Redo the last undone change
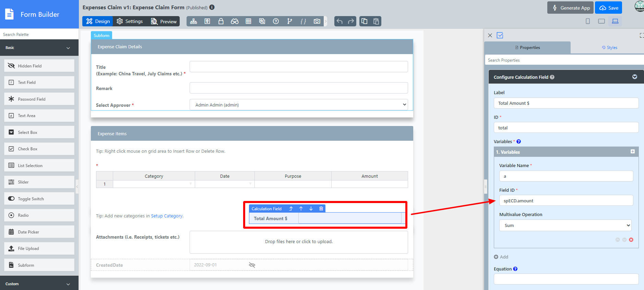Image resolution: width=644 pixels, height=290 pixels. point(351,21)
